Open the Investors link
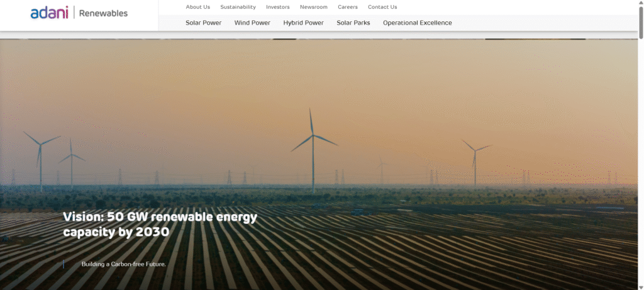This screenshot has width=644, height=290. (x=278, y=7)
